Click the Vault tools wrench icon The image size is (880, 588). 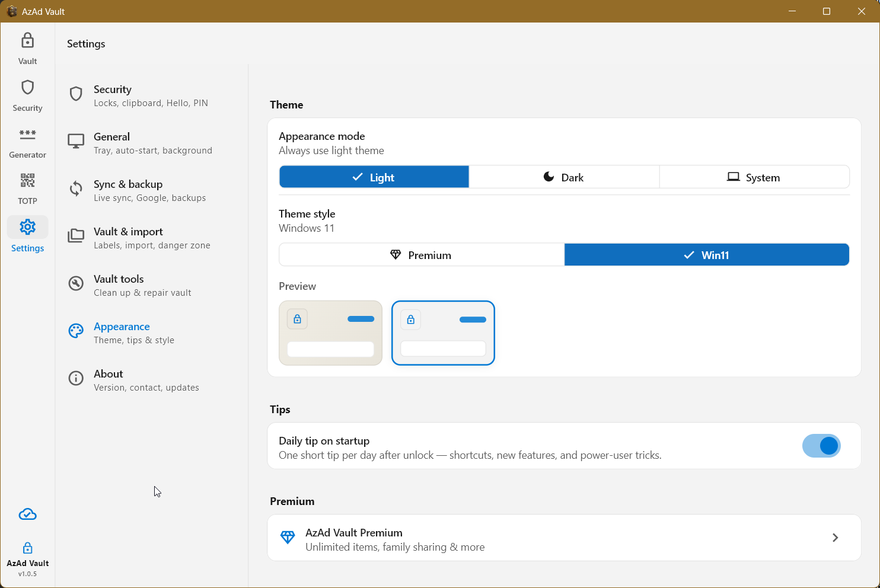pos(76,283)
